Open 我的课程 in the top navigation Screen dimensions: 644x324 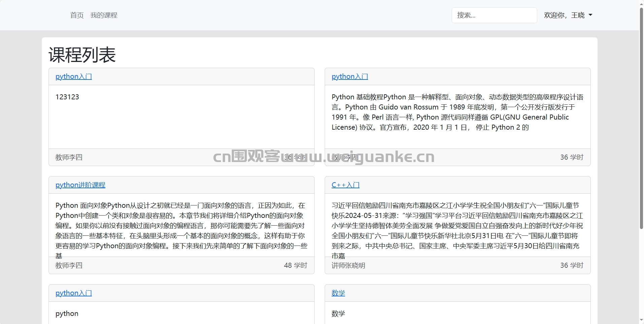[104, 15]
